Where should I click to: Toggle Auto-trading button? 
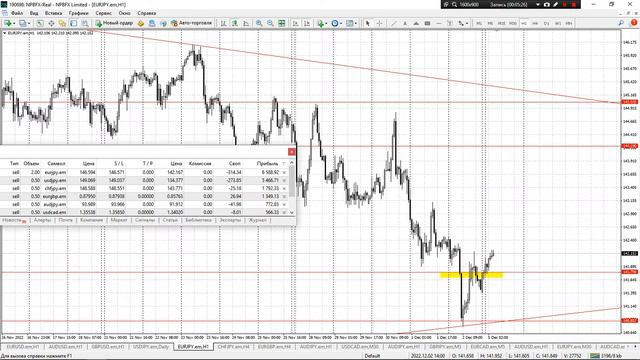191,23
